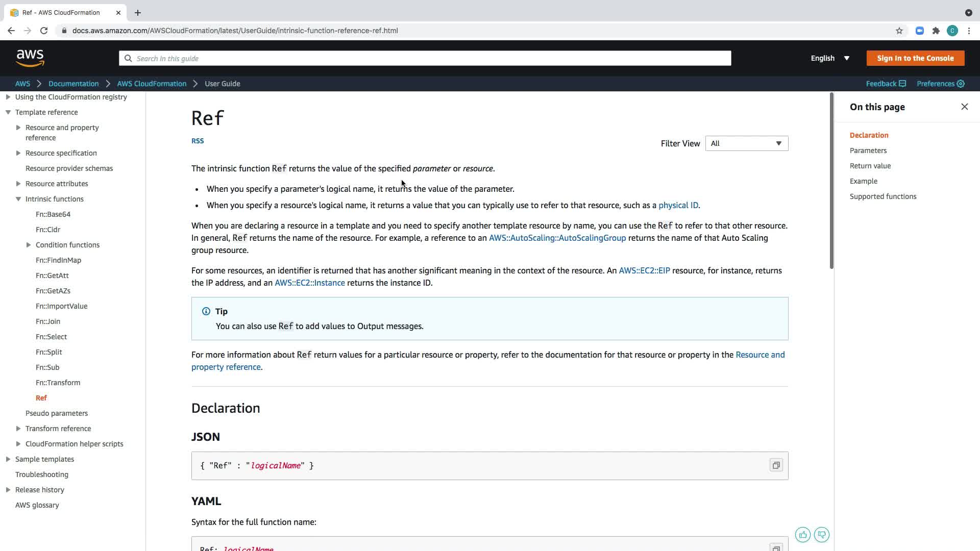The width and height of the screenshot is (980, 551).
Task: Expand Condition functions in sidebar
Action: coord(29,245)
